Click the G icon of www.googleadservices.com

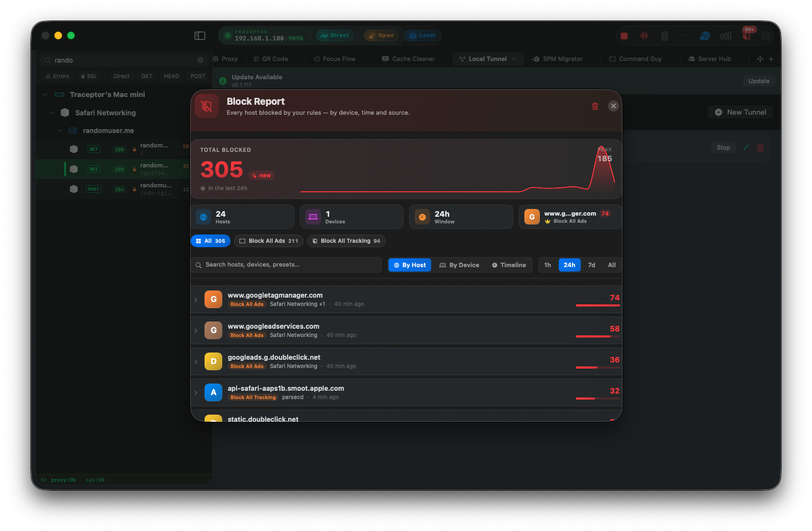(213, 330)
